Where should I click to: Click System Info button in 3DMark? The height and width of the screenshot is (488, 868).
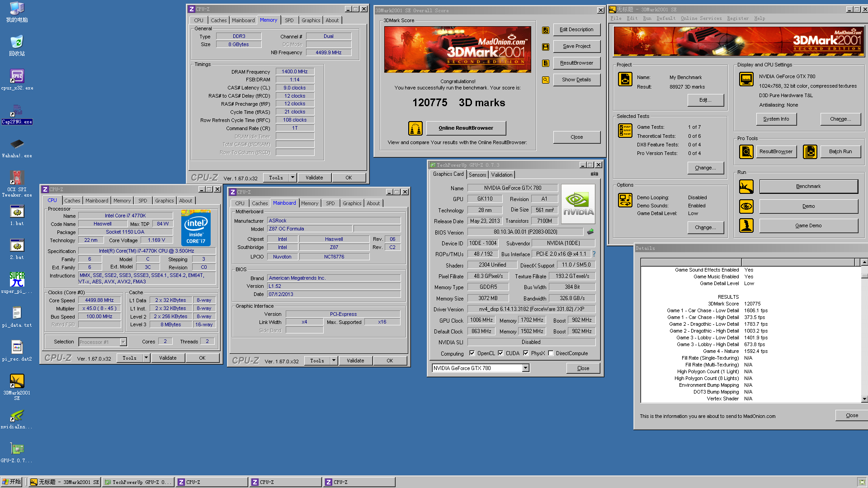[776, 119]
